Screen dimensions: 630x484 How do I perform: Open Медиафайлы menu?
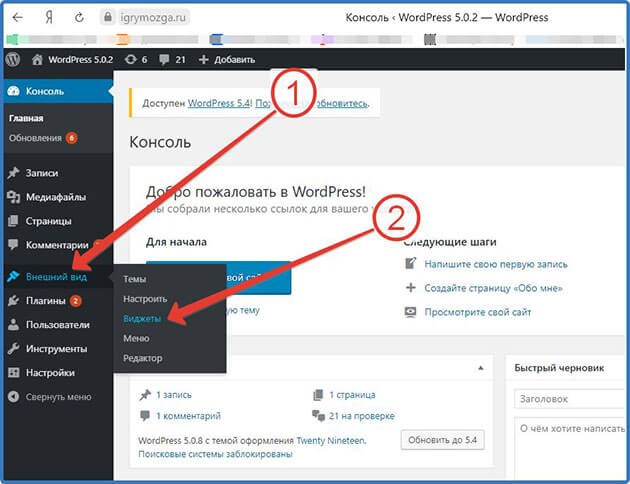point(56,197)
